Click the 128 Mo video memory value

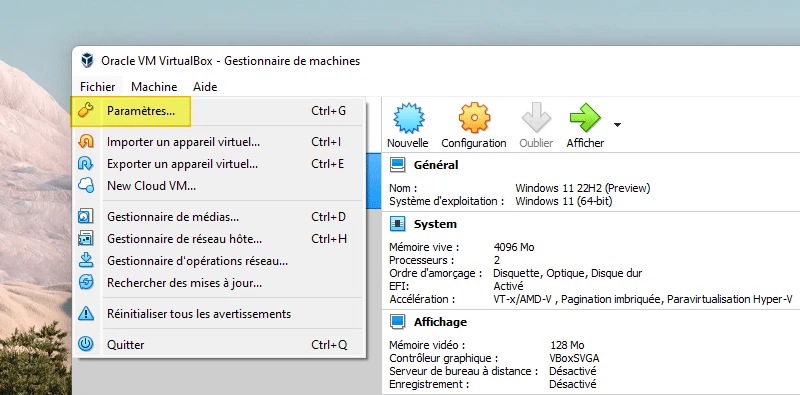click(x=567, y=345)
